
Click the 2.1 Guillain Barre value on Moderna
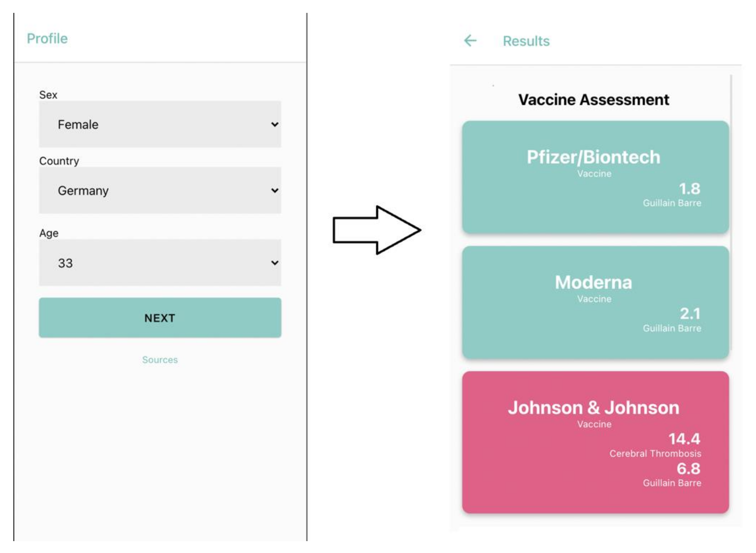click(x=690, y=314)
